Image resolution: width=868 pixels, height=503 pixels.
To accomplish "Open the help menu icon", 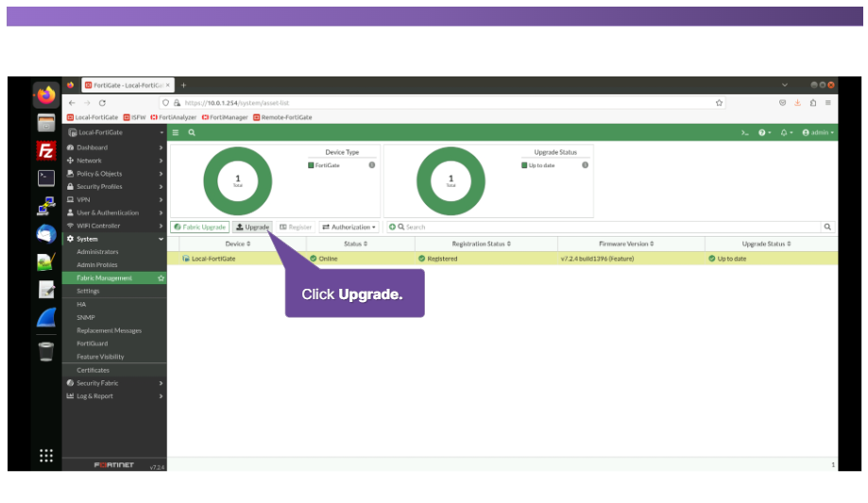I will (x=764, y=133).
